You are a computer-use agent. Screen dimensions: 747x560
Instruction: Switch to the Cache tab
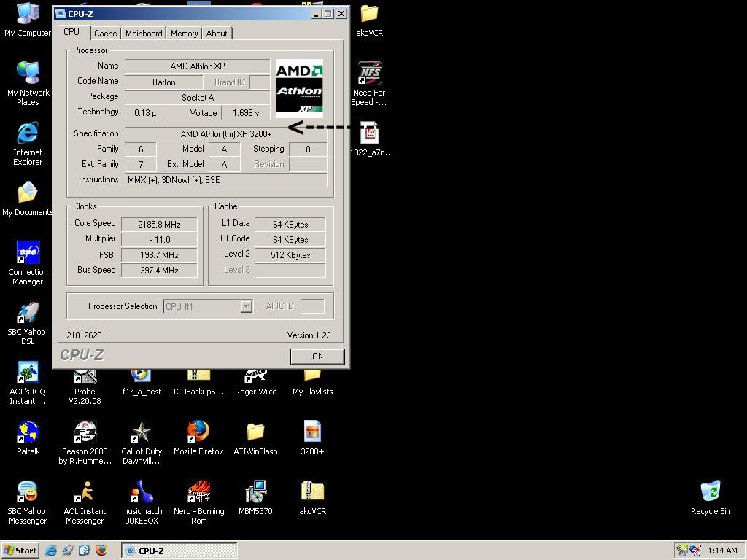tap(105, 34)
